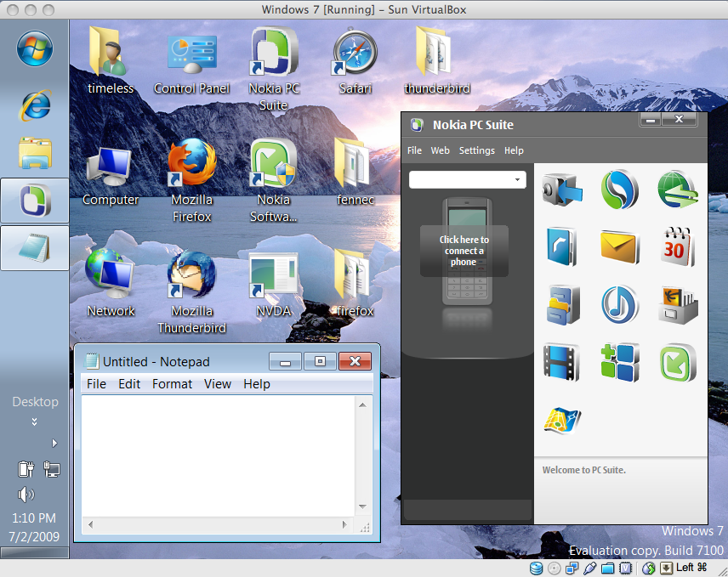Click VirtualBox USB status icon
Viewport: 728px width, 577px height.
pos(589,569)
